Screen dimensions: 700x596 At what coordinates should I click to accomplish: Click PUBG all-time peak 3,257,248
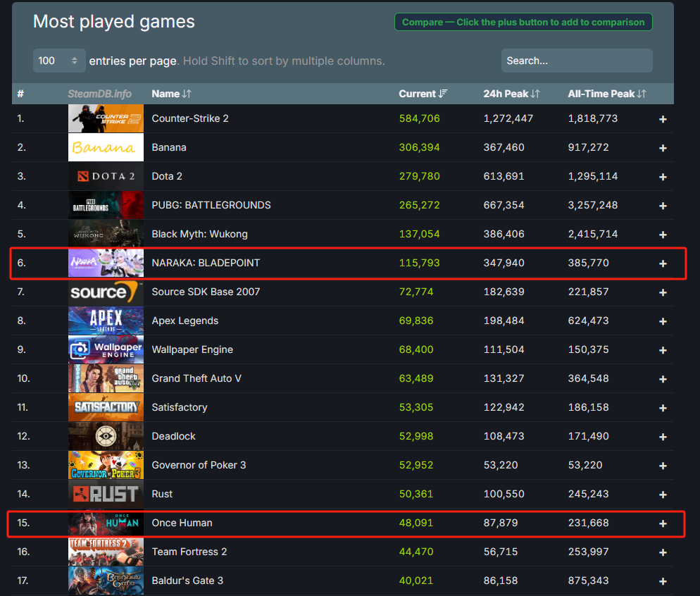592,205
